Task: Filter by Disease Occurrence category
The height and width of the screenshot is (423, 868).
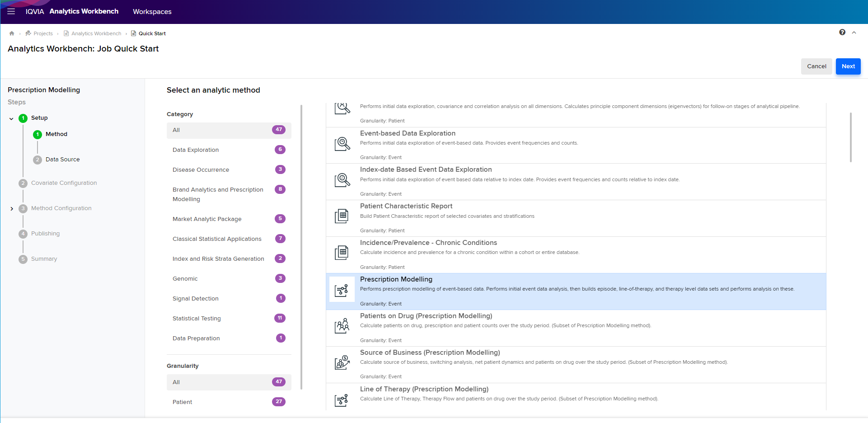Action: tap(229, 170)
